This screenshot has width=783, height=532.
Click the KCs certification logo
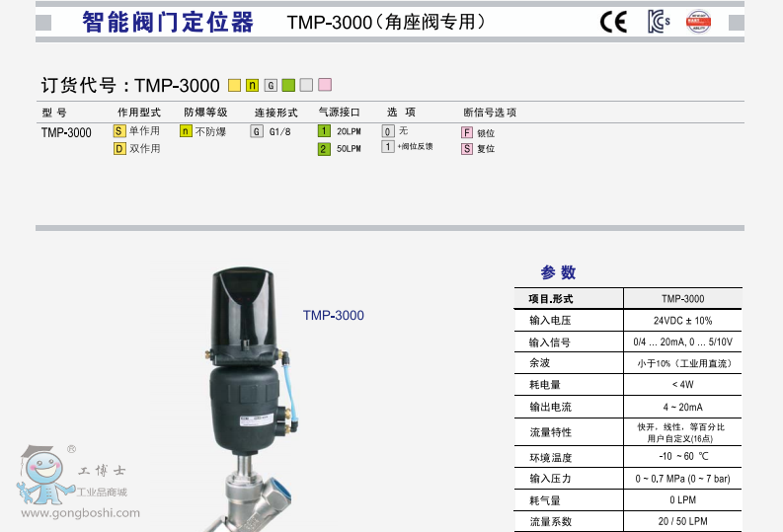[x=659, y=22]
